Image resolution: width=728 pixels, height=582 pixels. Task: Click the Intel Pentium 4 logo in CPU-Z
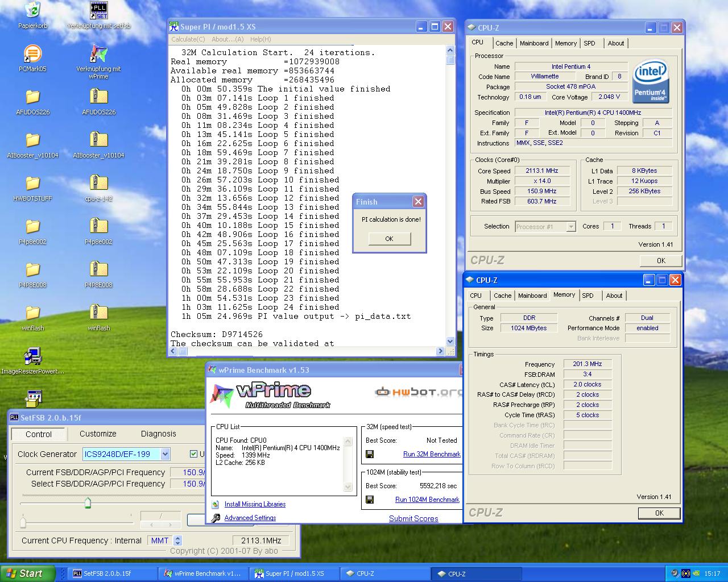(651, 80)
